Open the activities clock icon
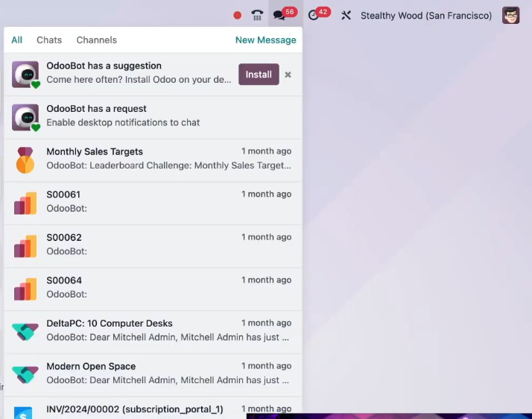This screenshot has height=419, width=532. pyautogui.click(x=313, y=15)
